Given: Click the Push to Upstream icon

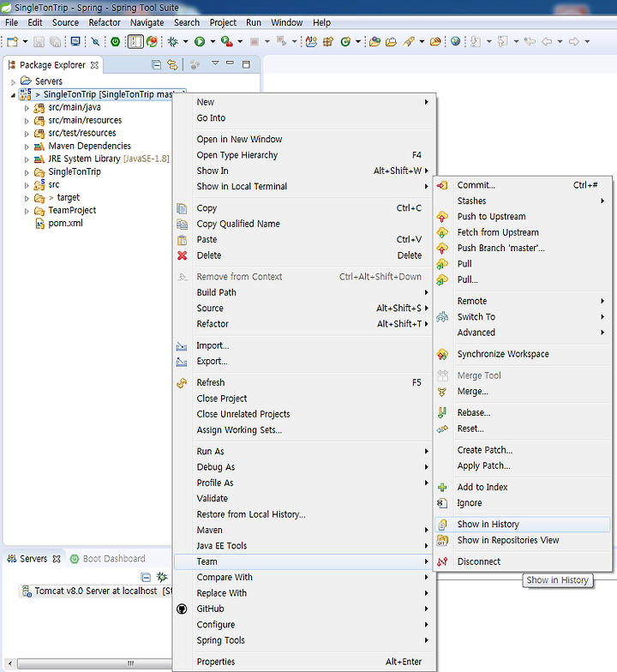Looking at the screenshot, I should (x=442, y=216).
